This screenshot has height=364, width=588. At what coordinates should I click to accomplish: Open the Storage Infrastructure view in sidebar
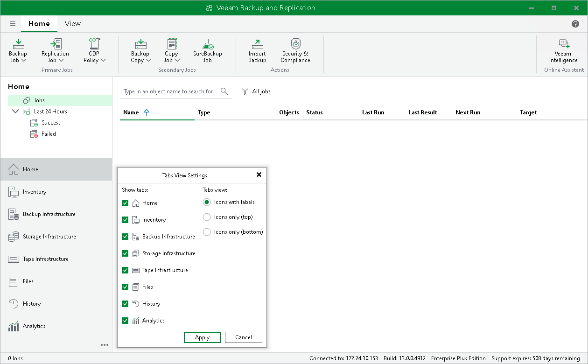pyautogui.click(x=56, y=237)
